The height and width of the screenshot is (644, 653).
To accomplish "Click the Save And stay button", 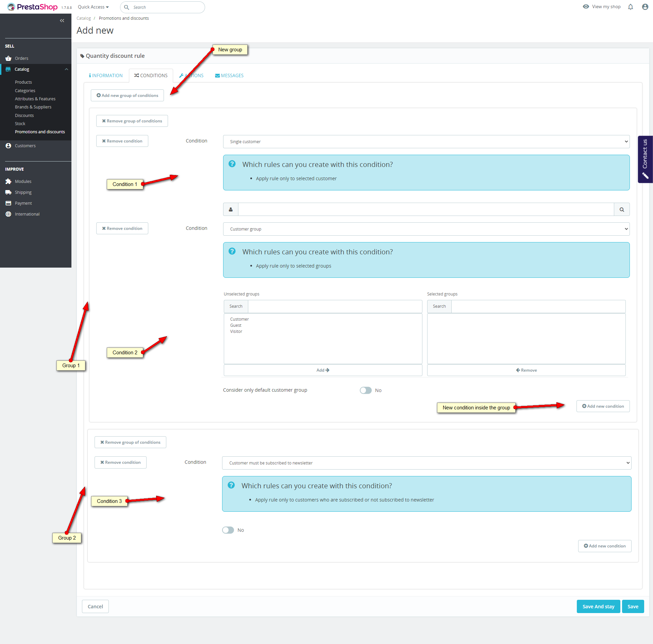I will [598, 607].
